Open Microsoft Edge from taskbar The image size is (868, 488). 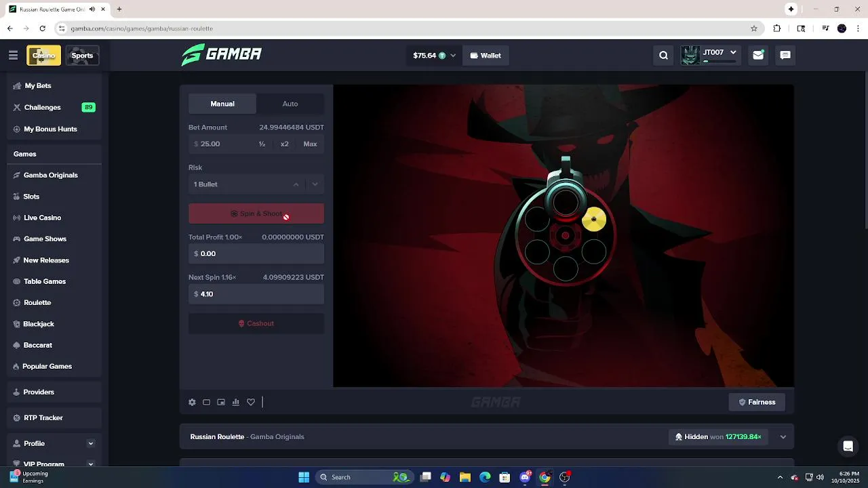click(x=485, y=477)
